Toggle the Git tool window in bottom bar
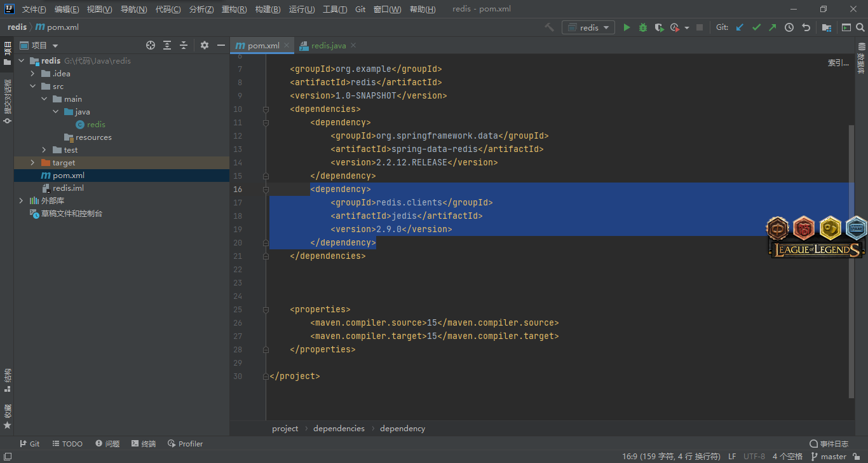This screenshot has width=868, height=463. 29,444
